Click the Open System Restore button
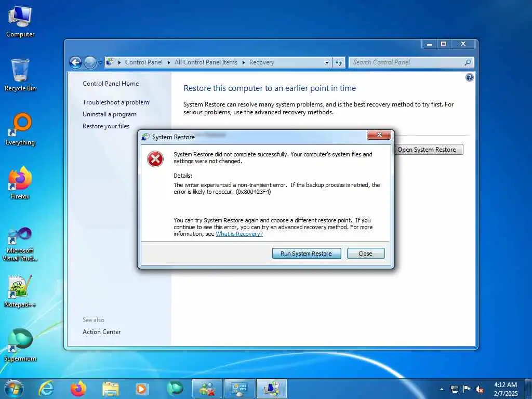532x399 pixels. click(429, 150)
